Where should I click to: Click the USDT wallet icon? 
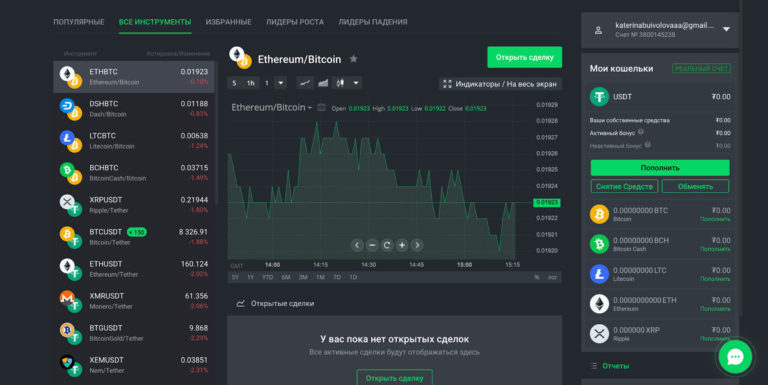click(599, 97)
